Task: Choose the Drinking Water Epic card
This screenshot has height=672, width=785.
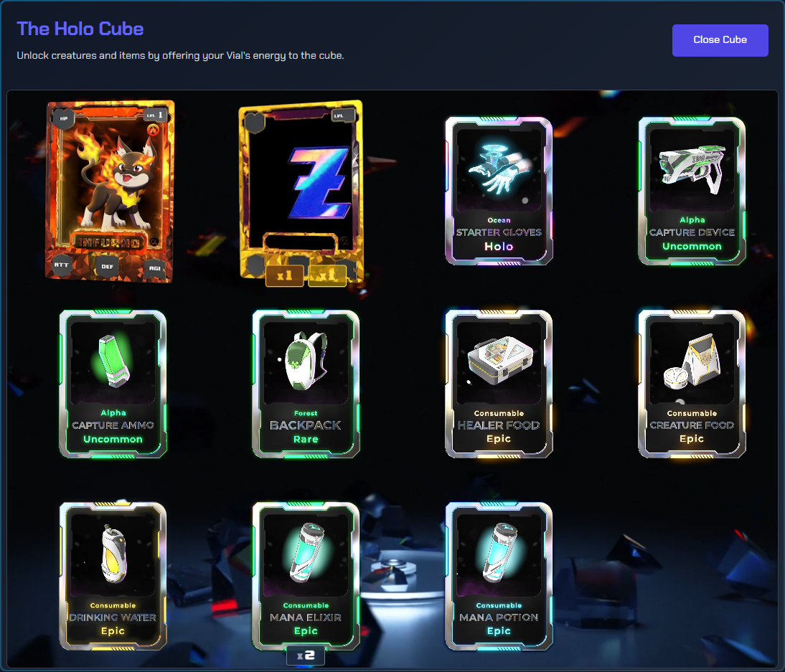Action: (x=113, y=576)
